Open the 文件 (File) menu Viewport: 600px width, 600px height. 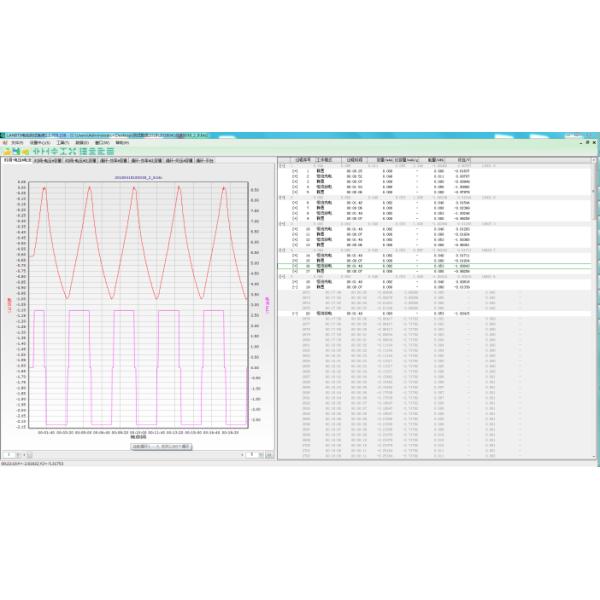(15, 141)
